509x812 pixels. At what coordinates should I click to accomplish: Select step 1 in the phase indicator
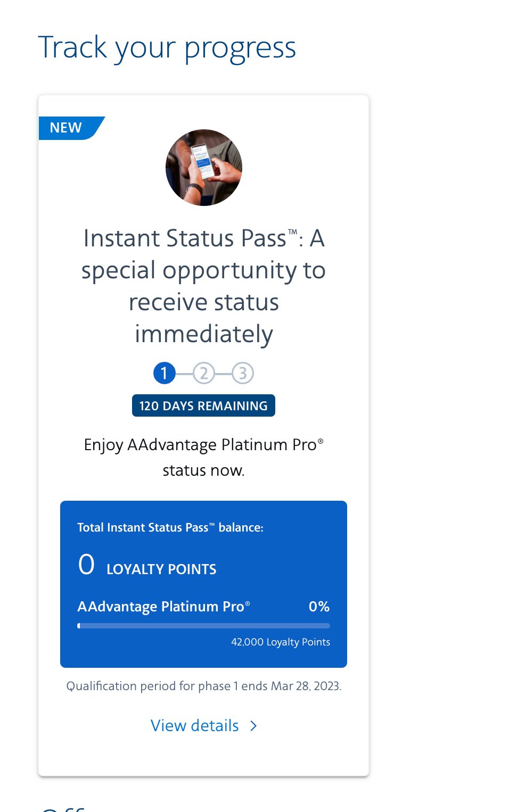click(165, 373)
